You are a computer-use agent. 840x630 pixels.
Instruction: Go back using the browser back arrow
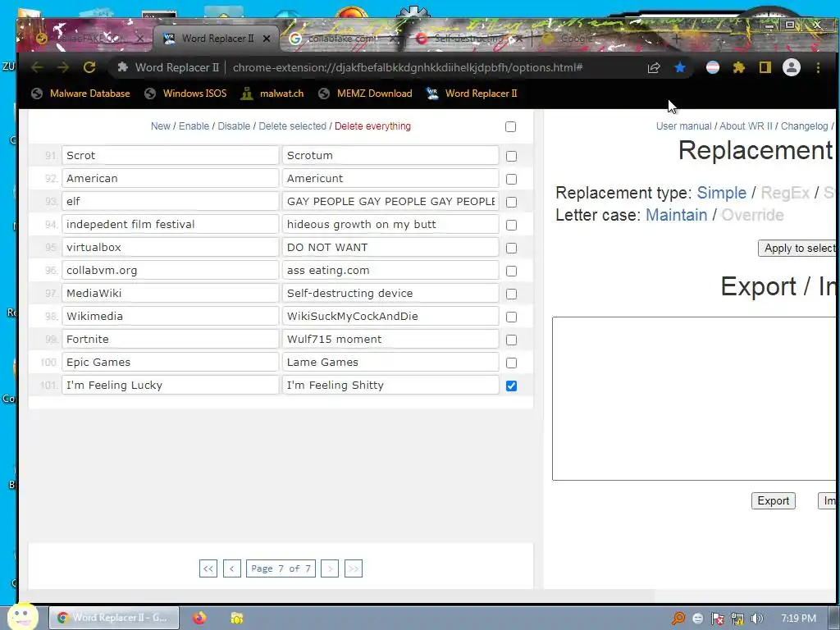(x=37, y=67)
